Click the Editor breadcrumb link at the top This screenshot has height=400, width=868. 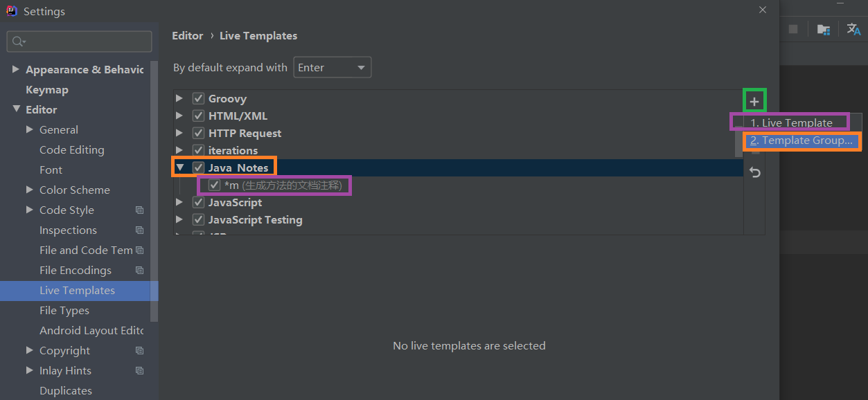click(187, 35)
